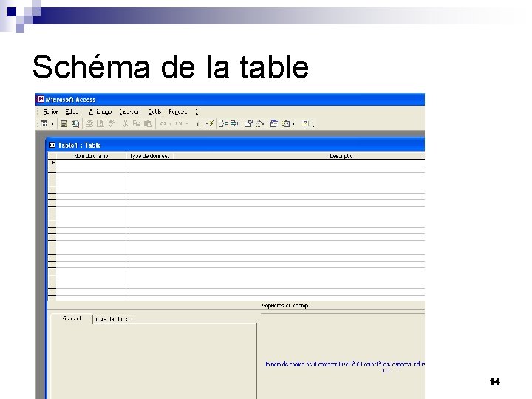Click the Undo toolbar icon
This screenshot has height=399, width=532.
163,124
